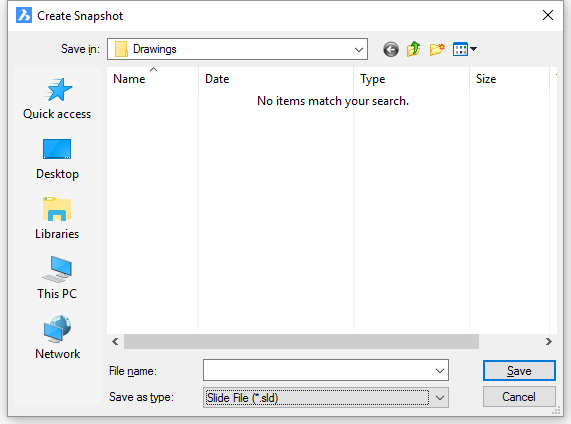Open the Save as type dropdown

click(440, 397)
